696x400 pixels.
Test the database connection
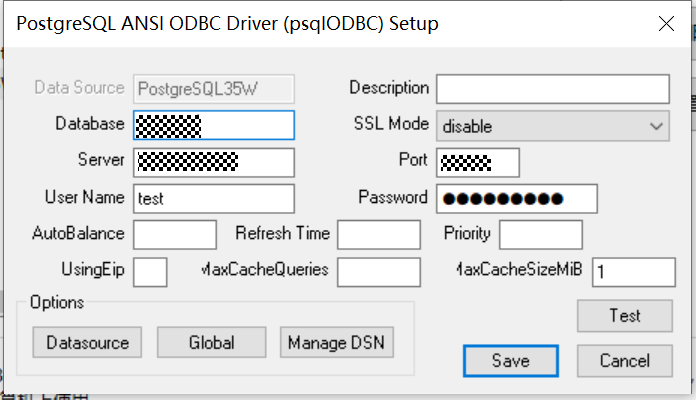[625, 316]
